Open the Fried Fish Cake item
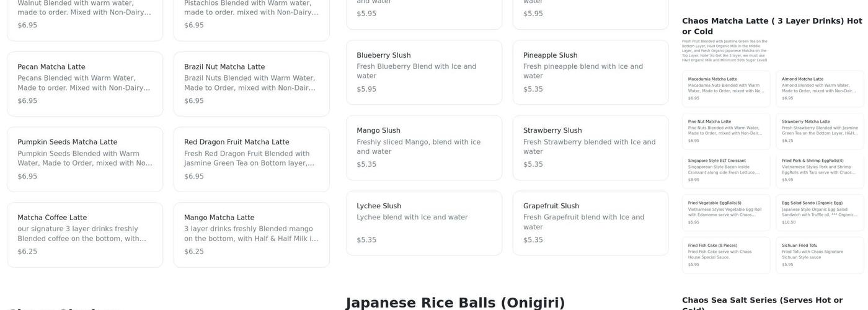The width and height of the screenshot is (868, 310). (726, 255)
